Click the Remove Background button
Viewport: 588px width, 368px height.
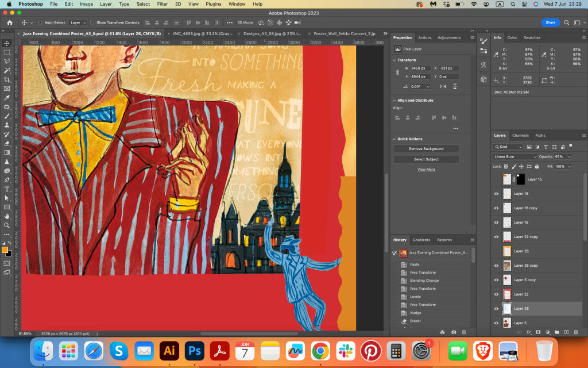pos(426,148)
